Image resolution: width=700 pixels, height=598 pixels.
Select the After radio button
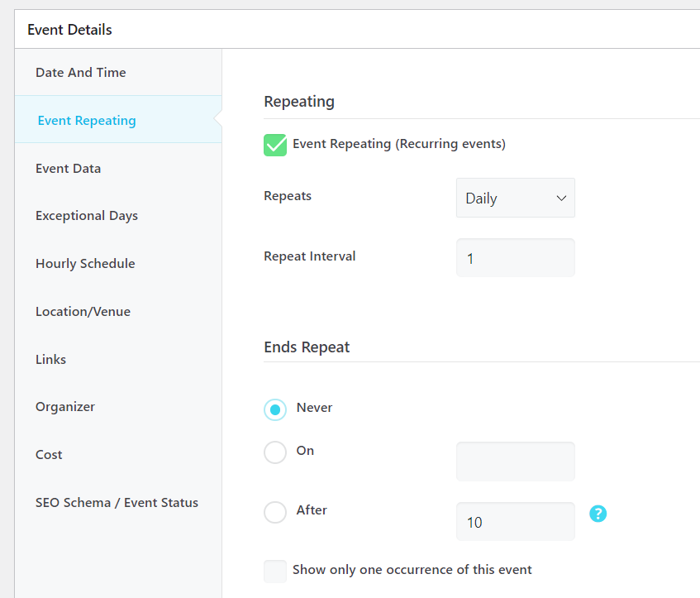275,512
